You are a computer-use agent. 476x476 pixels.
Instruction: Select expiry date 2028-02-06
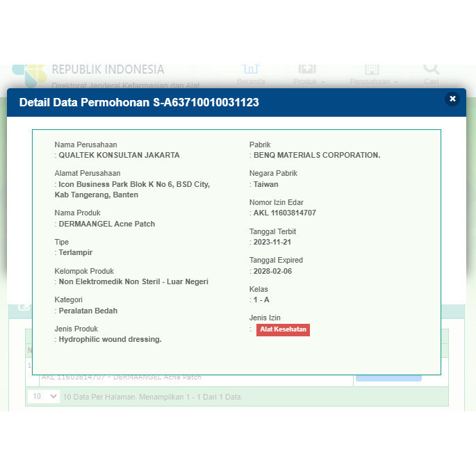click(x=272, y=271)
